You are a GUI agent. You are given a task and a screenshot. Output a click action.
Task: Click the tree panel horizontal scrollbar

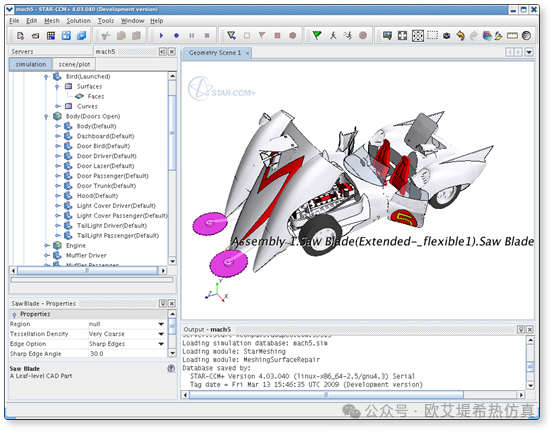pyautogui.click(x=87, y=271)
